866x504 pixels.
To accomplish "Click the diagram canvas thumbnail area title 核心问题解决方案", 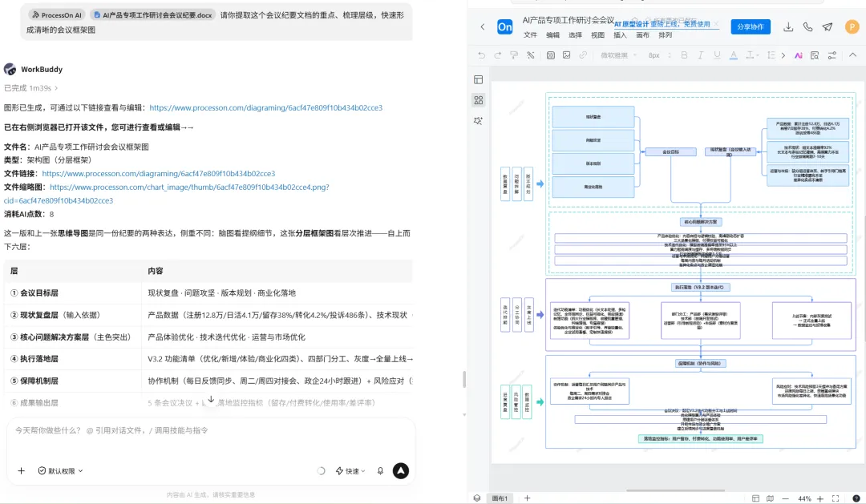I will pos(700,222).
